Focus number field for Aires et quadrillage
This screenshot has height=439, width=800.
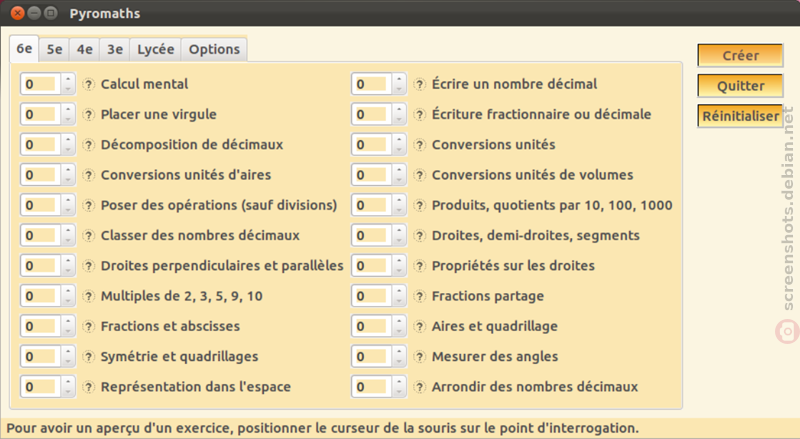pos(372,327)
